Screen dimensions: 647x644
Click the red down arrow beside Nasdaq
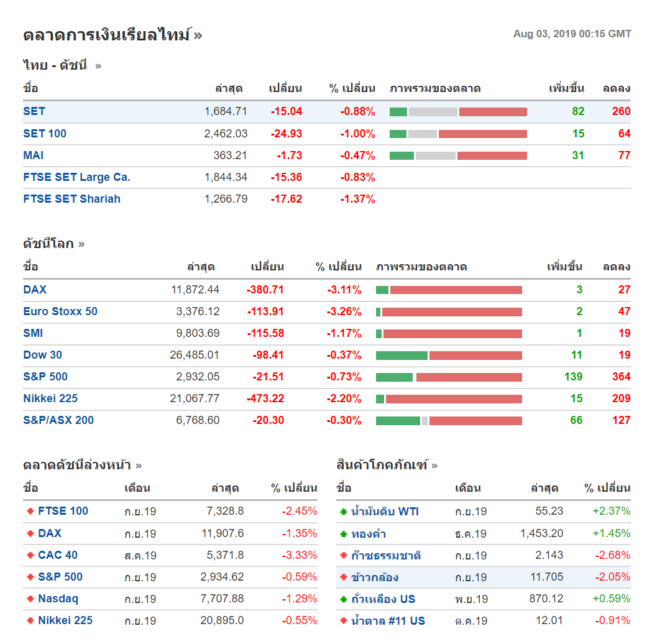tap(30, 599)
